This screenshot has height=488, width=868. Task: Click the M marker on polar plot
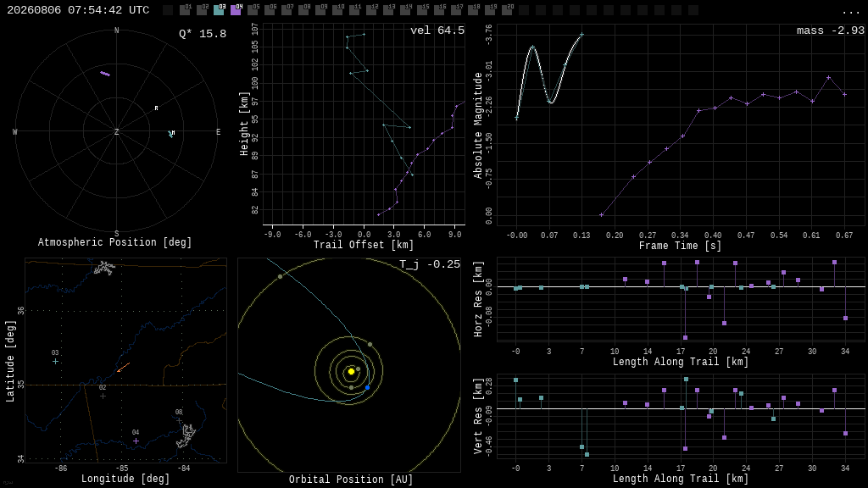pyautogui.click(x=173, y=133)
